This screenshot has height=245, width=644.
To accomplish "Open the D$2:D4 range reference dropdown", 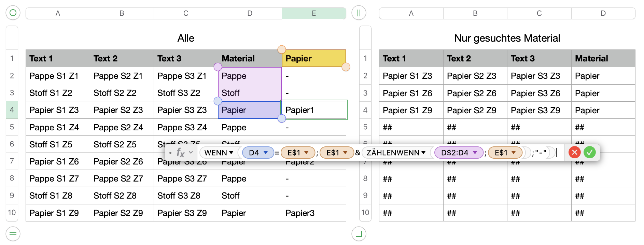I will (x=475, y=153).
